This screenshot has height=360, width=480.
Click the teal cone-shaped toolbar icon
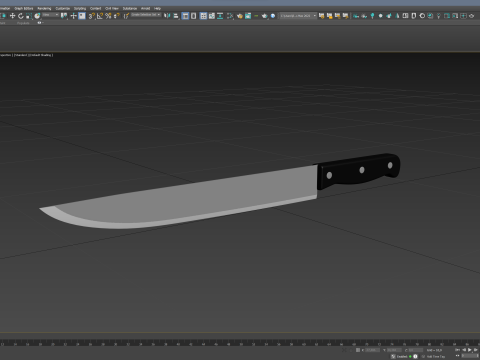pyautogui.click(x=397, y=16)
